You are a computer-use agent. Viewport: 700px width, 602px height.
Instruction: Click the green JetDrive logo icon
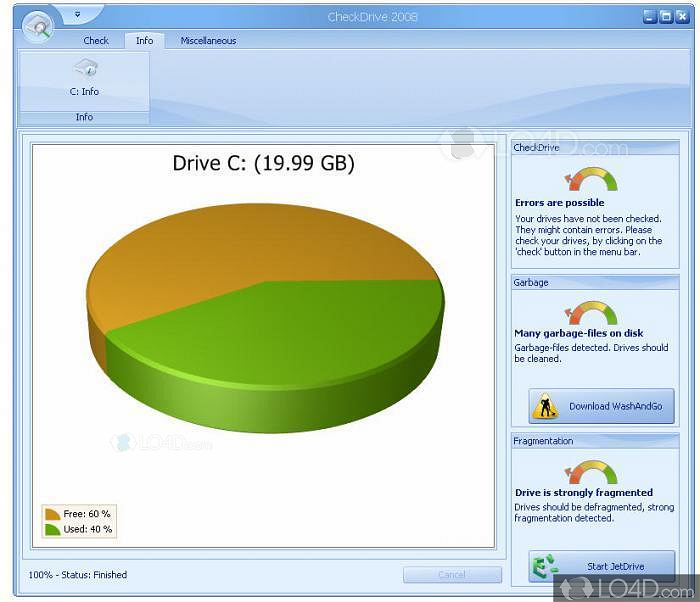pyautogui.click(x=545, y=566)
